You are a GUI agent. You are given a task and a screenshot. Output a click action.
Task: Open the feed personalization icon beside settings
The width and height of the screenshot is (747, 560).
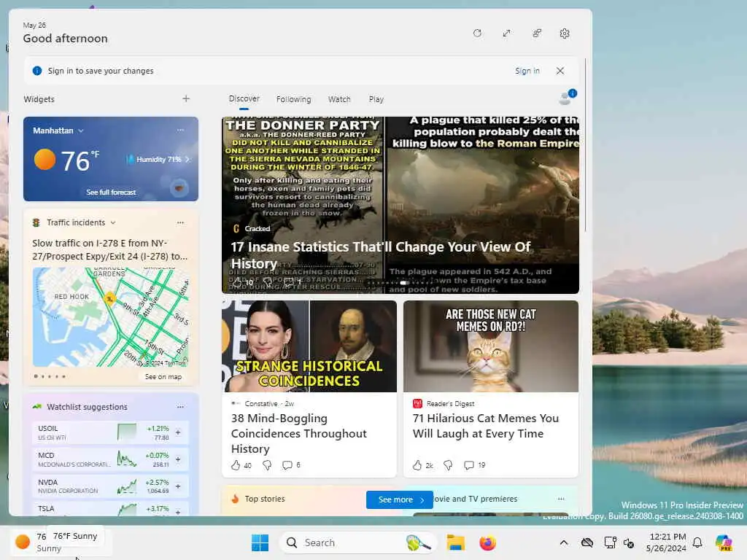tap(536, 34)
